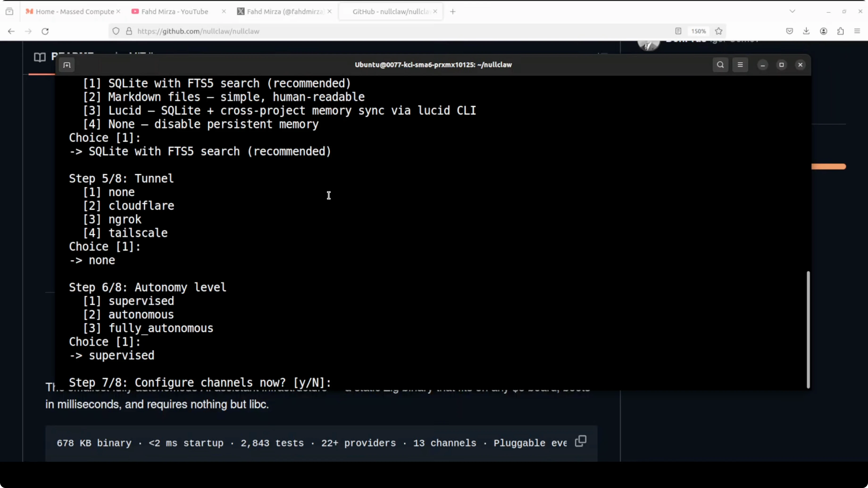Open the Firefox account profile icon

tap(823, 31)
